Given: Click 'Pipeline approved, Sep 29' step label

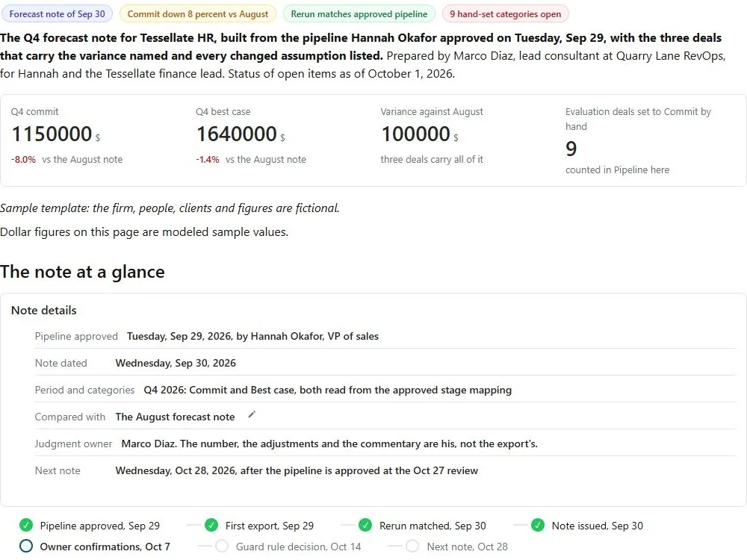Looking at the screenshot, I should coord(100,526).
